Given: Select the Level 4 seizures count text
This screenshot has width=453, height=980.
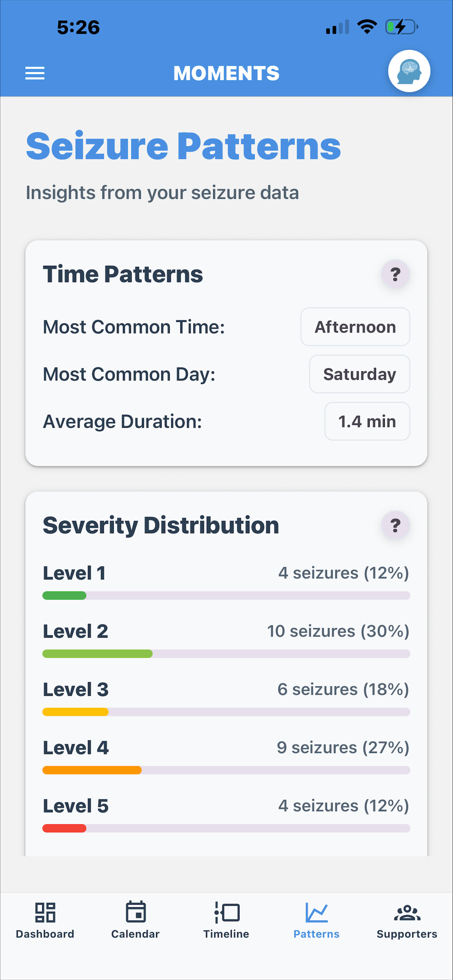Looking at the screenshot, I should [343, 747].
